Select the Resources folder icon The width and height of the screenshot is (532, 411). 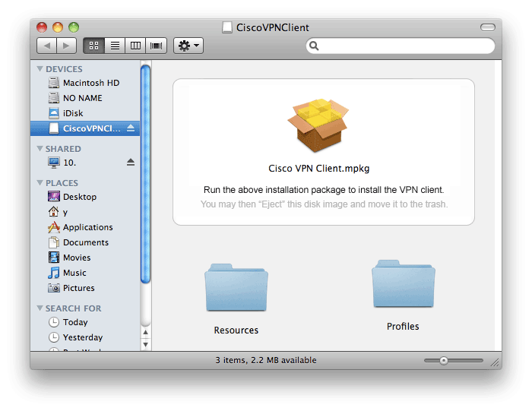coord(236,288)
